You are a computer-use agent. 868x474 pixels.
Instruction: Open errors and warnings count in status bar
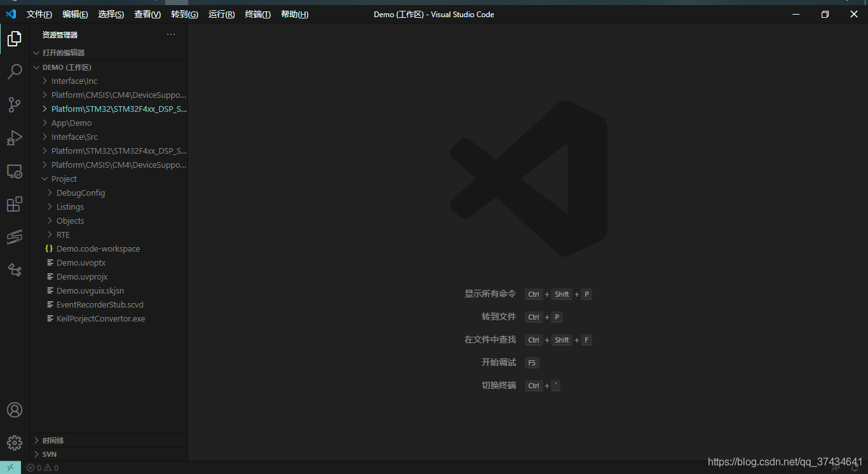(43, 468)
